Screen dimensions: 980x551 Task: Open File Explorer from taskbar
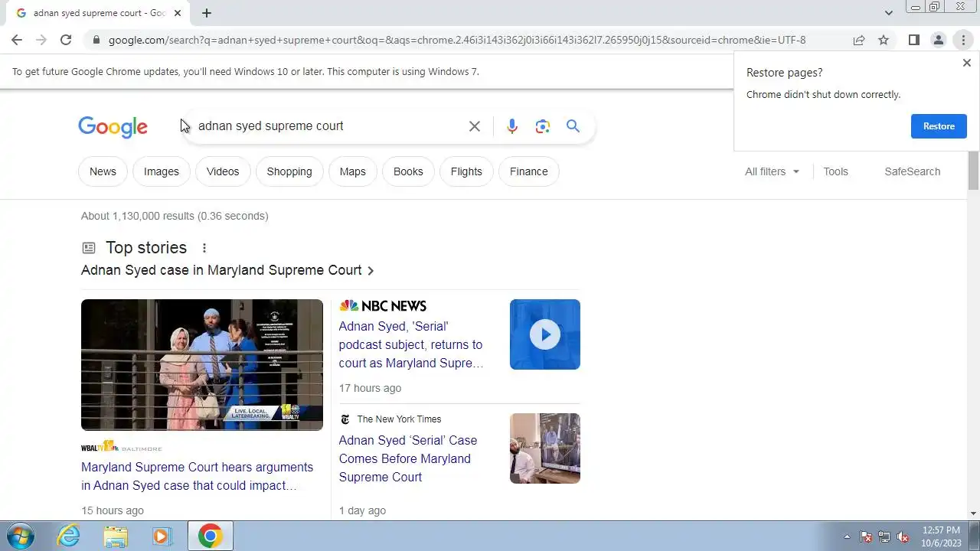[116, 536]
